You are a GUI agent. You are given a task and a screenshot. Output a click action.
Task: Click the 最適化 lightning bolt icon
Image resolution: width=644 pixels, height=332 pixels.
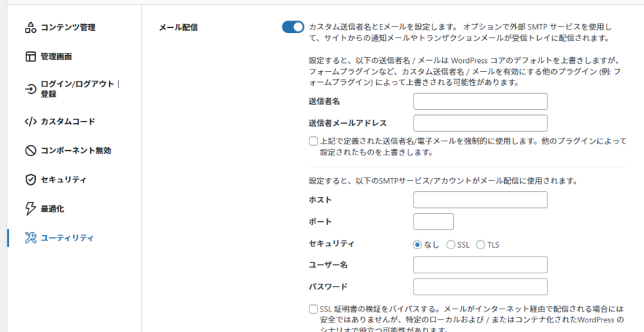coord(30,209)
